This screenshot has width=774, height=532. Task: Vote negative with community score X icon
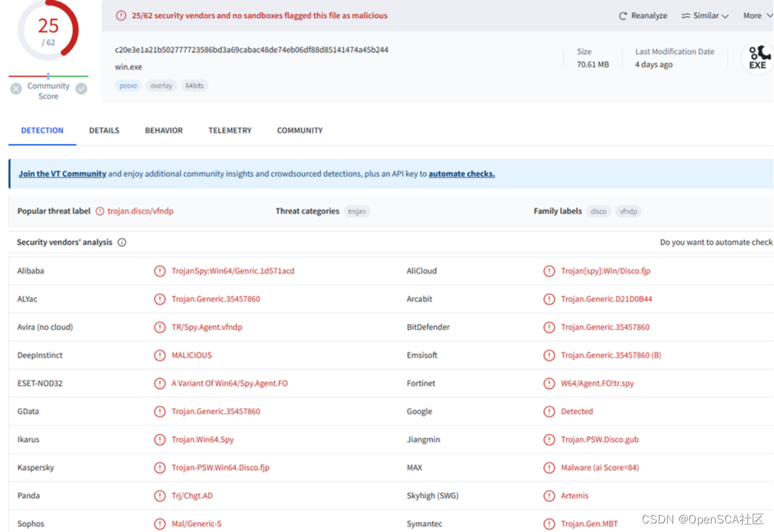16,89
